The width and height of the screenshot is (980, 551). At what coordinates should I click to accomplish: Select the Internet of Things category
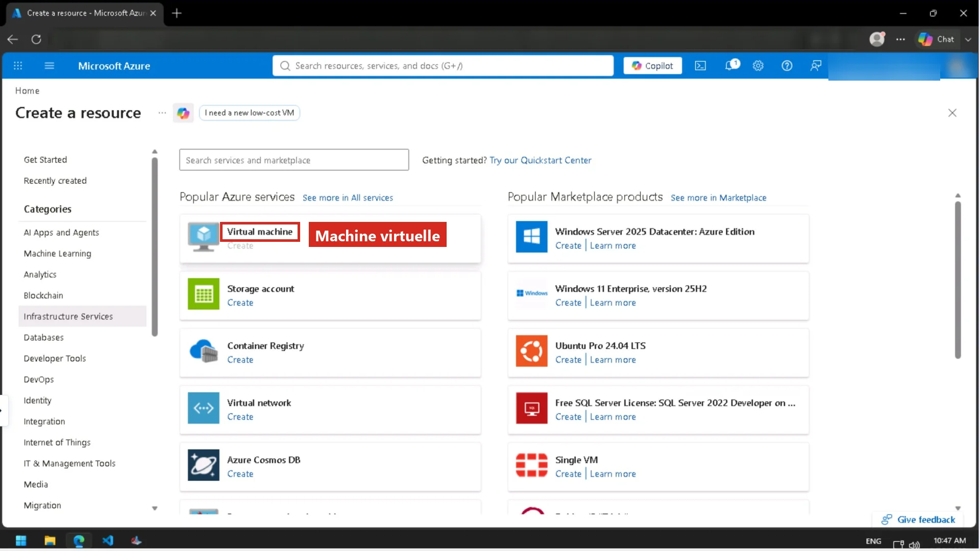click(57, 442)
